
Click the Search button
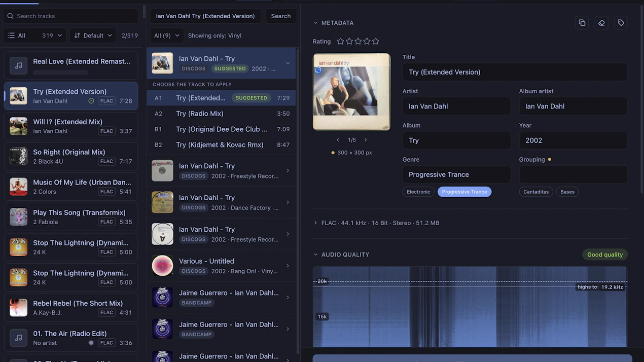coord(280,16)
